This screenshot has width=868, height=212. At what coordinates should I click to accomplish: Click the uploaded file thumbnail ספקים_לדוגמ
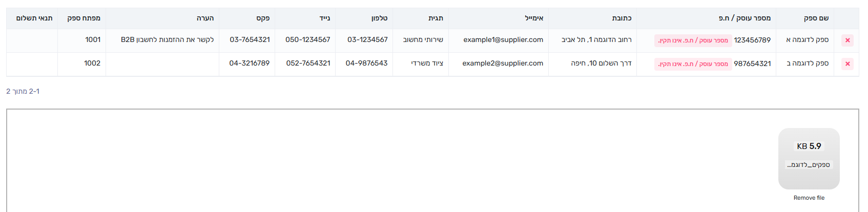point(809,159)
